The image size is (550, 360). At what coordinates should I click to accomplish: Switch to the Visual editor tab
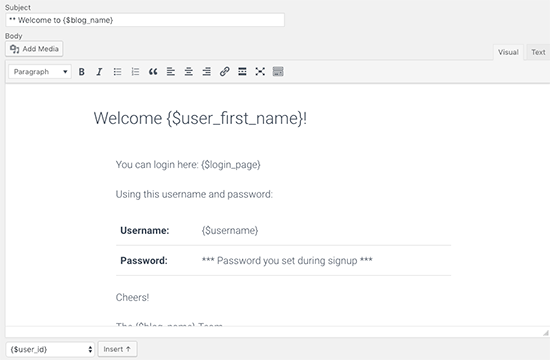(508, 52)
